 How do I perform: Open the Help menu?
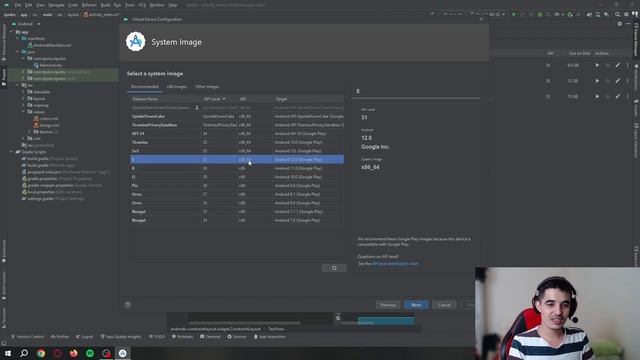173,5
